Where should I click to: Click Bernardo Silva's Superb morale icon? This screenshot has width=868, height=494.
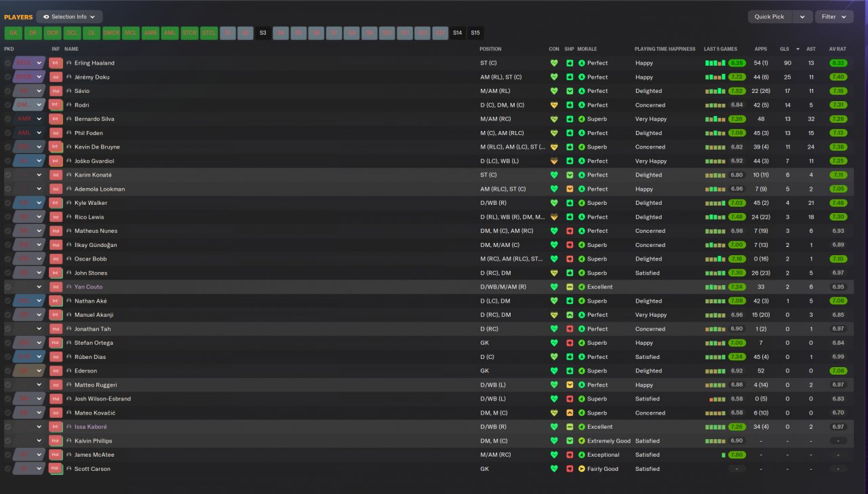(582, 119)
